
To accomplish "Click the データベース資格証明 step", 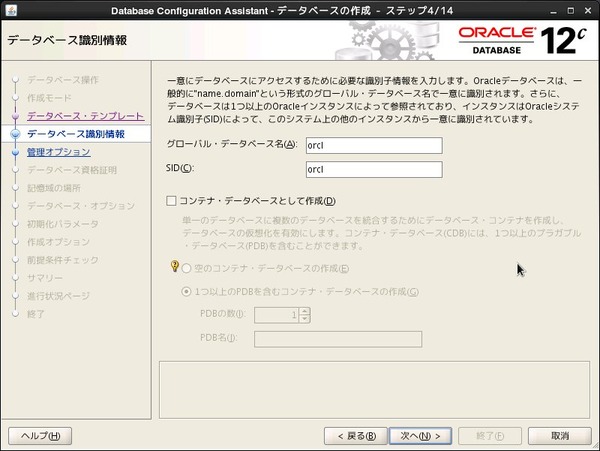I will click(72, 170).
